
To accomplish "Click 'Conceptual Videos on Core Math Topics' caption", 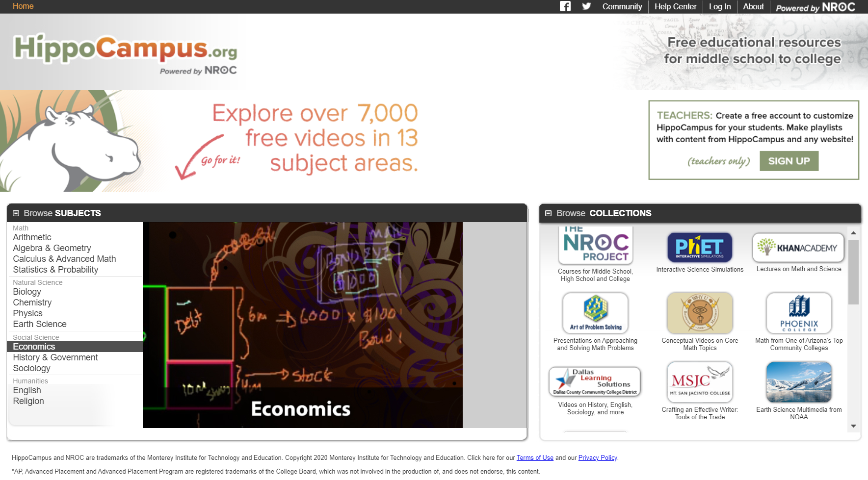I will (x=700, y=344).
